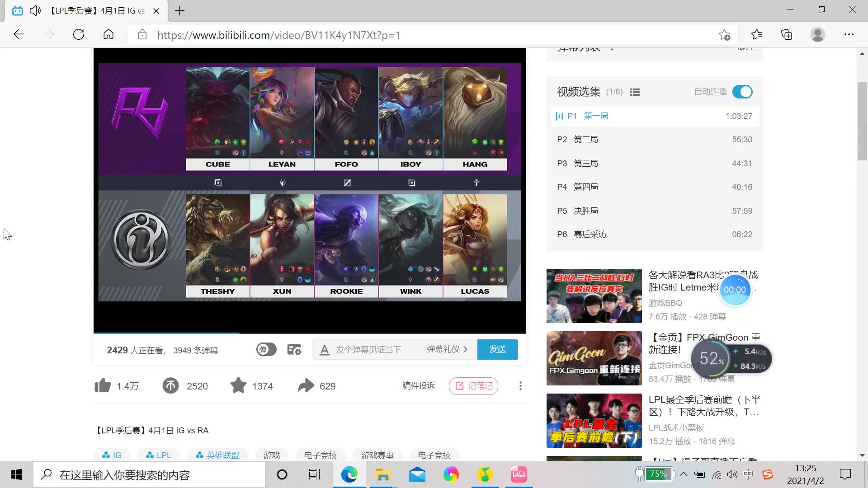Click the favorite (收藏) star icon with 1374

coord(238,385)
